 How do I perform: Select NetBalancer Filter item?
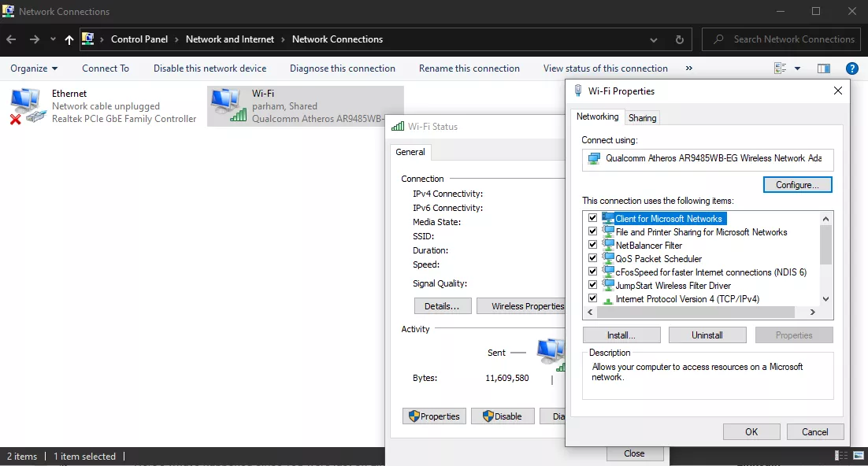click(649, 245)
